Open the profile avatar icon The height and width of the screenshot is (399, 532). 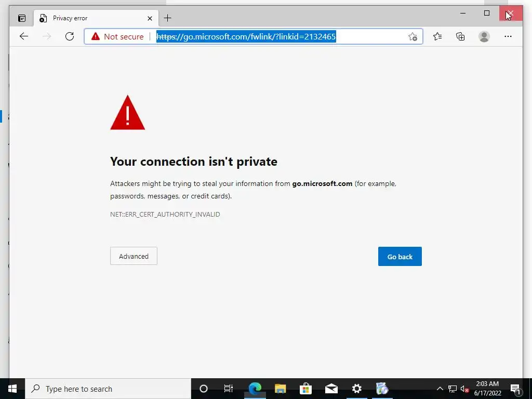(x=484, y=36)
